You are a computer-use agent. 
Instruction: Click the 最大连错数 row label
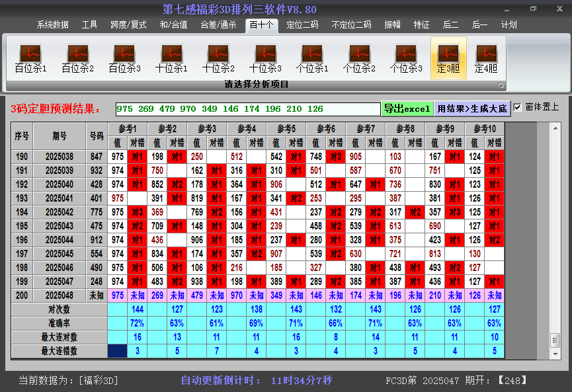pyautogui.click(x=59, y=351)
